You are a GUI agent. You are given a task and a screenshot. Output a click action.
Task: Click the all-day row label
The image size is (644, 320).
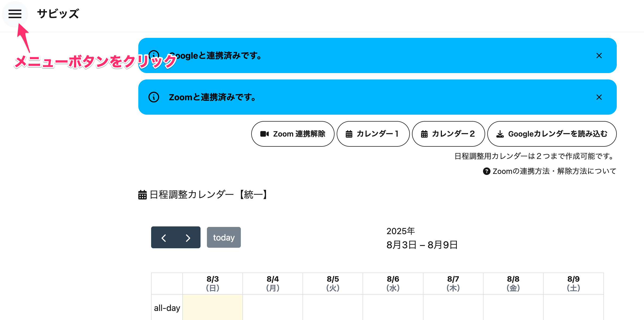167,308
